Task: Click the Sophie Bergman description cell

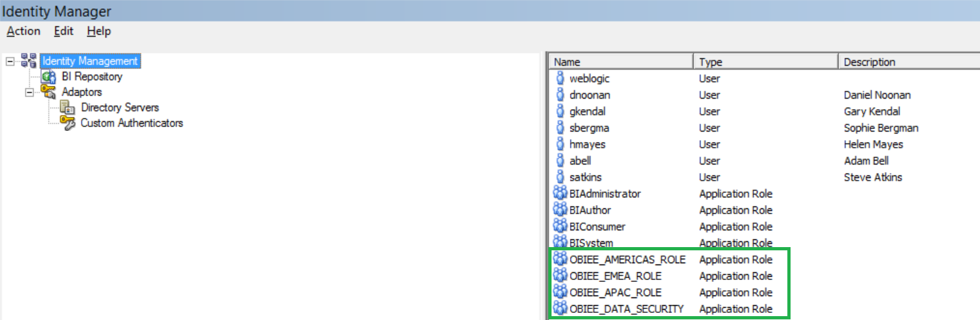Action: (x=881, y=128)
